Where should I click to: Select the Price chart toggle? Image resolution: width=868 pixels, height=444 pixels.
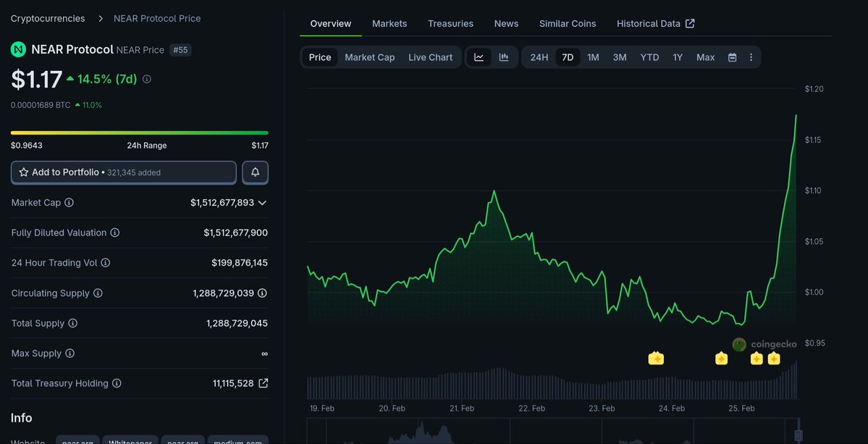point(320,57)
